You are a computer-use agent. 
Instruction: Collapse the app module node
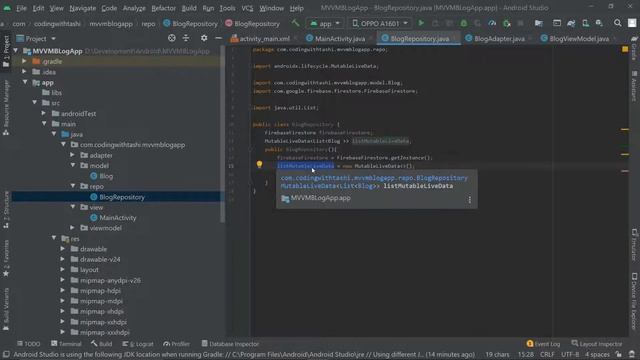[x=25, y=82]
